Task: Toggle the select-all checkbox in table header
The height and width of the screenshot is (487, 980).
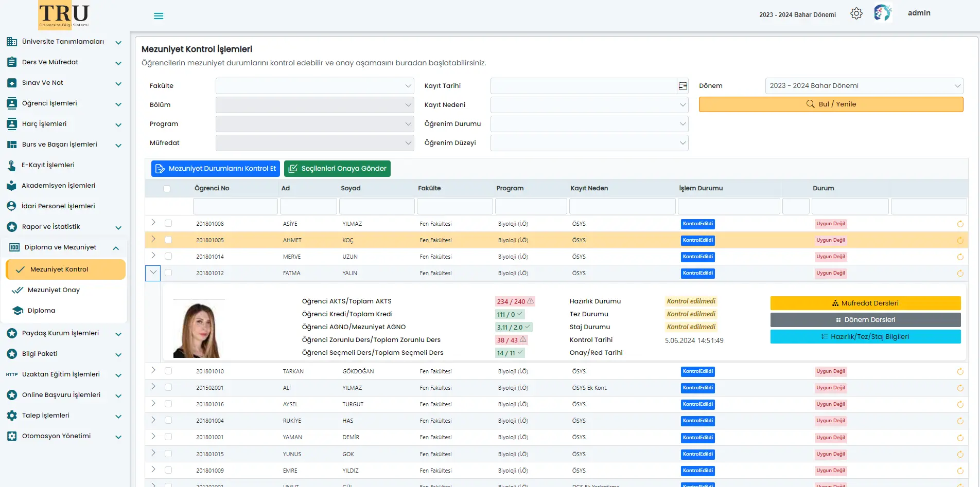Action: click(x=167, y=189)
